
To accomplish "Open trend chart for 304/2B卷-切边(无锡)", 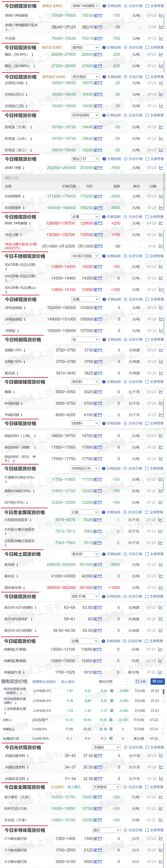I will click(x=161, y=278).
